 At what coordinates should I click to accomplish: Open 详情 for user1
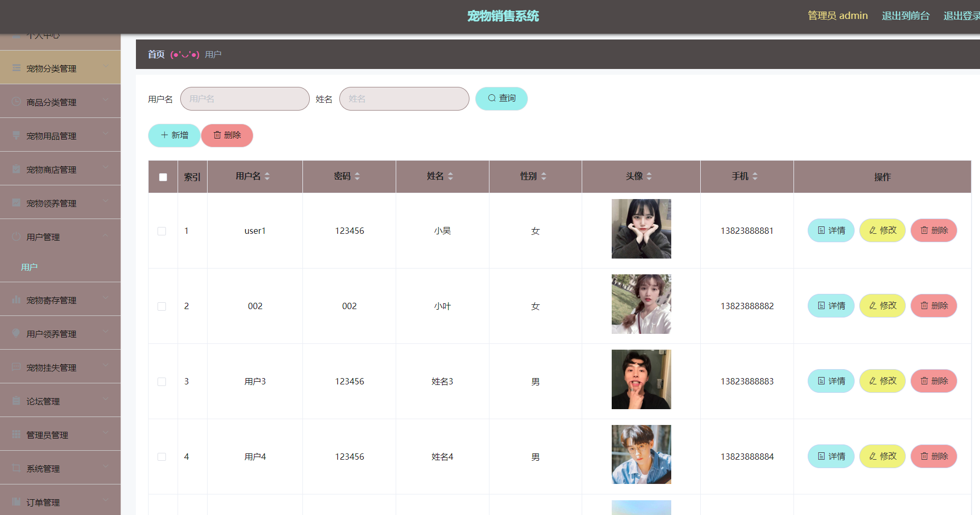click(831, 231)
